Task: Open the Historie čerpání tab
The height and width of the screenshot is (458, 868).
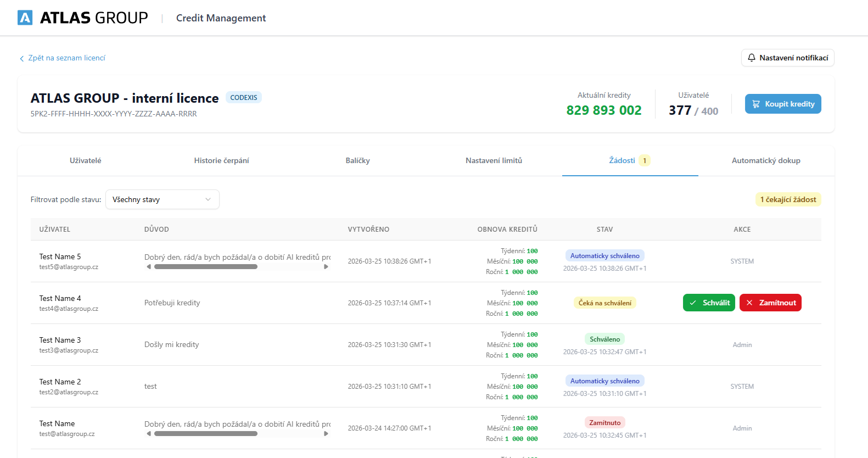Action: tap(221, 160)
